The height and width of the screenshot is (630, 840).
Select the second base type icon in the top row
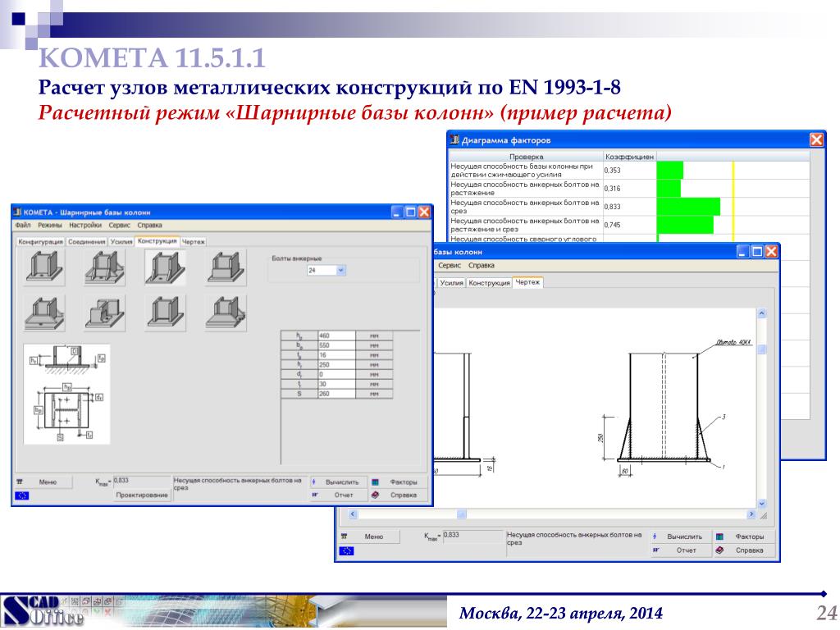[x=105, y=267]
